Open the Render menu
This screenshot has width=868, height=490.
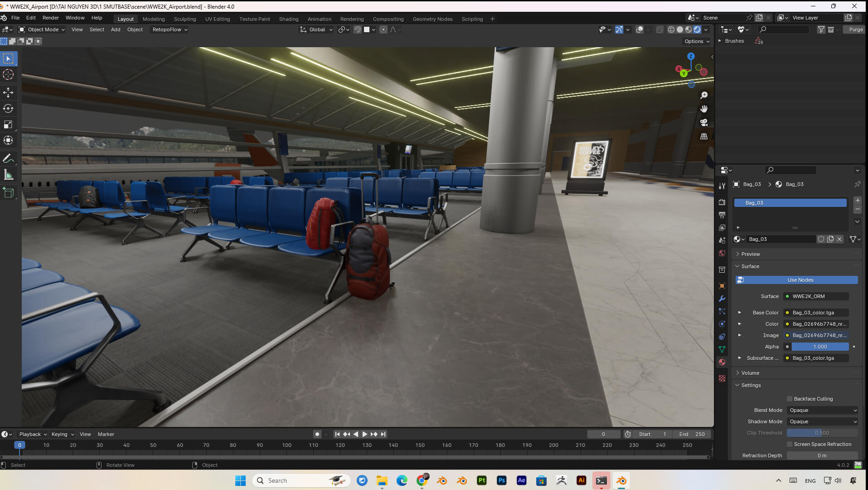pyautogui.click(x=50, y=18)
